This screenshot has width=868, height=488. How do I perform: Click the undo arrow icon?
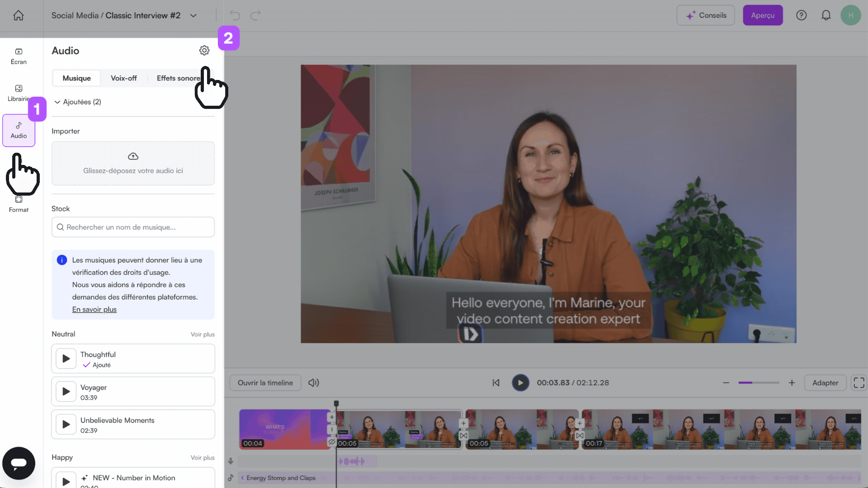pos(235,15)
